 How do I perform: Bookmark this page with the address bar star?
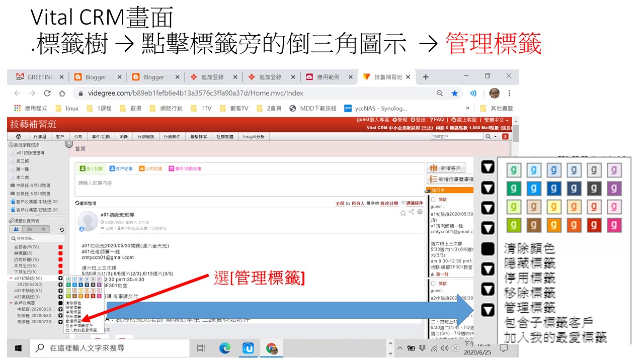455,93
